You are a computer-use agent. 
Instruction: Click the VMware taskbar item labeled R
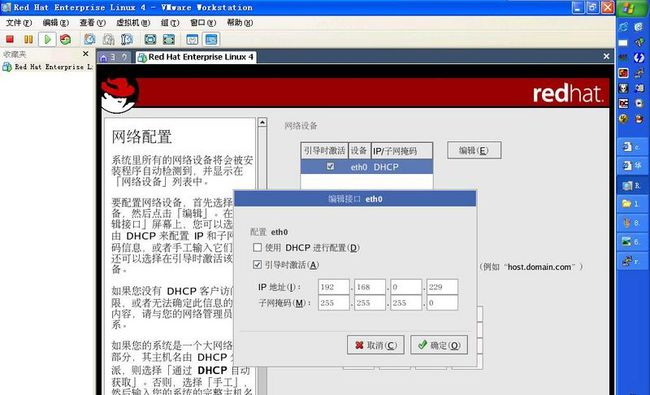(632, 185)
